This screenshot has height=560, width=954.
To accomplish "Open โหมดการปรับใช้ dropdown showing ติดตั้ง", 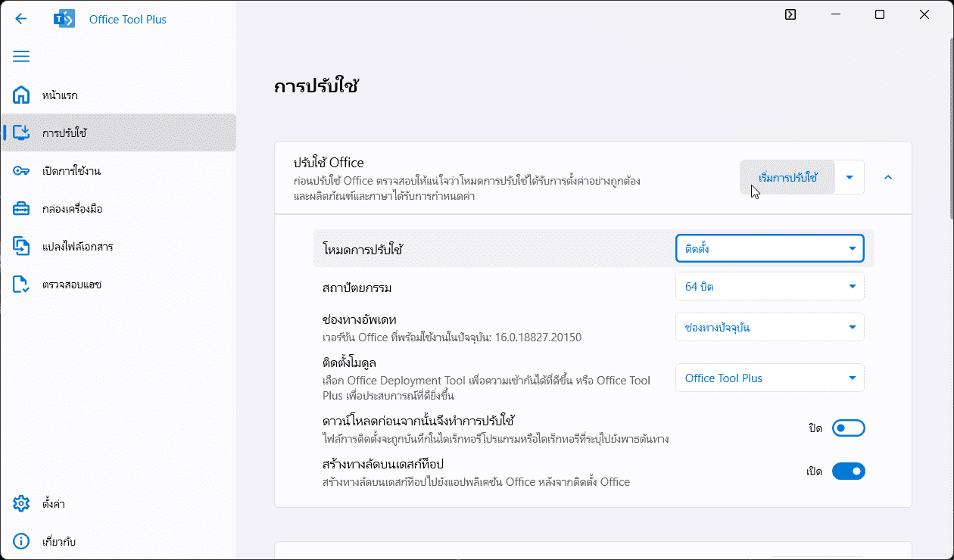I will [769, 248].
